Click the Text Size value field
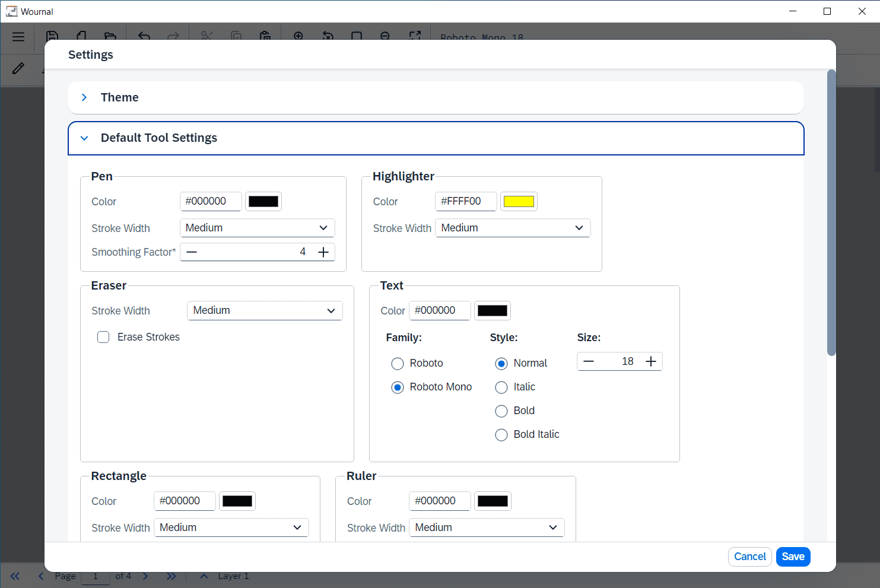The height and width of the screenshot is (588, 880). click(620, 361)
